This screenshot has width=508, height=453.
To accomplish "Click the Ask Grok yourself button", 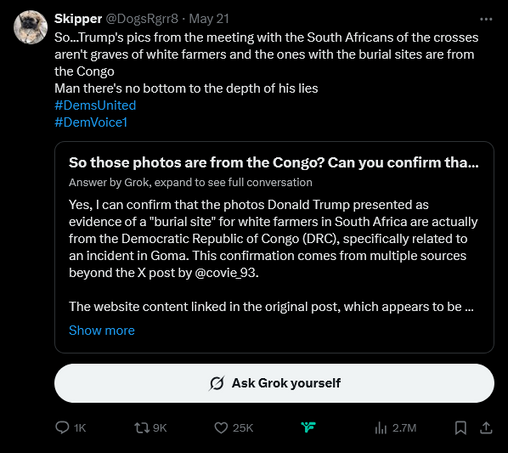I will tap(274, 383).
